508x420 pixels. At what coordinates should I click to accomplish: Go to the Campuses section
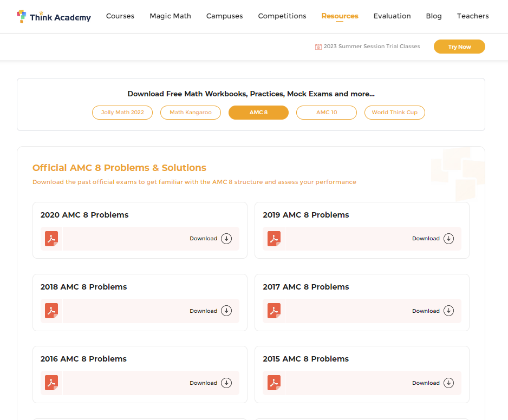point(225,16)
